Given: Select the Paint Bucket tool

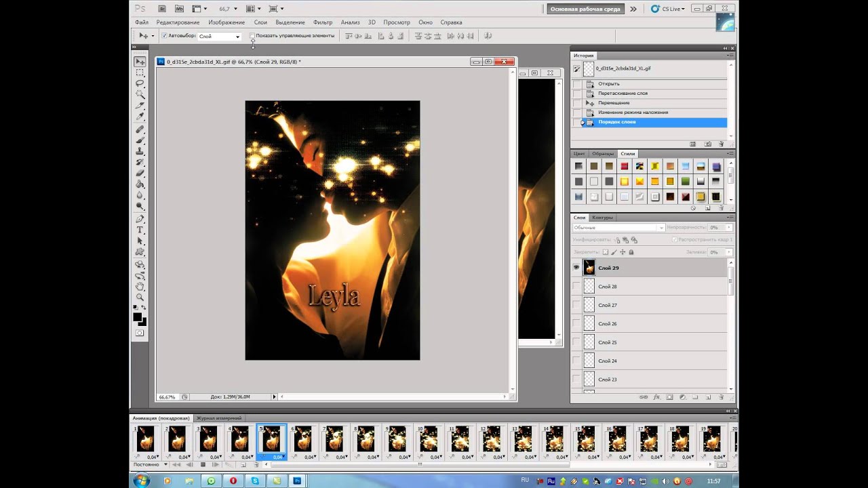Looking at the screenshot, I should click(x=140, y=184).
